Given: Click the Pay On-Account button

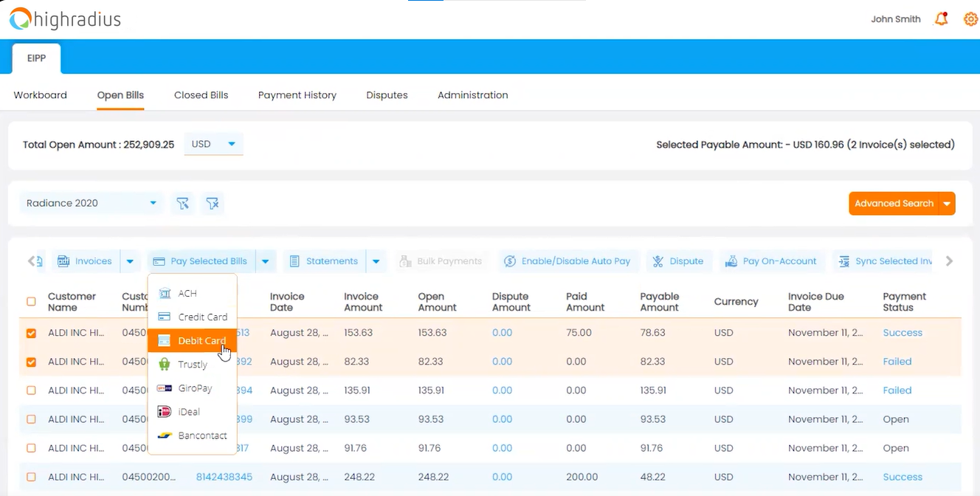Looking at the screenshot, I should point(771,261).
